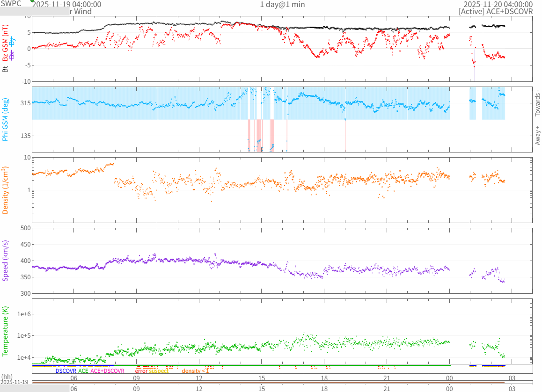
Task: Click the Speed (km/s) axis label
Action: [6, 261]
